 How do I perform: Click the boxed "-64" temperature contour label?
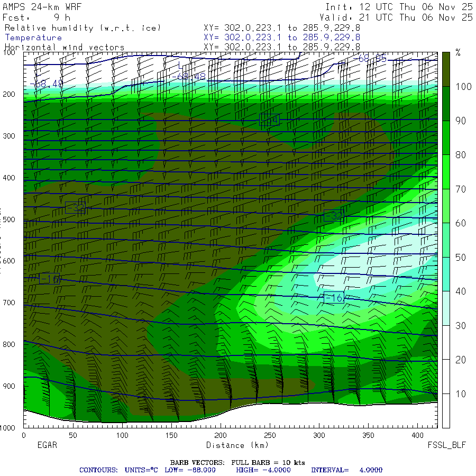click(270, 120)
